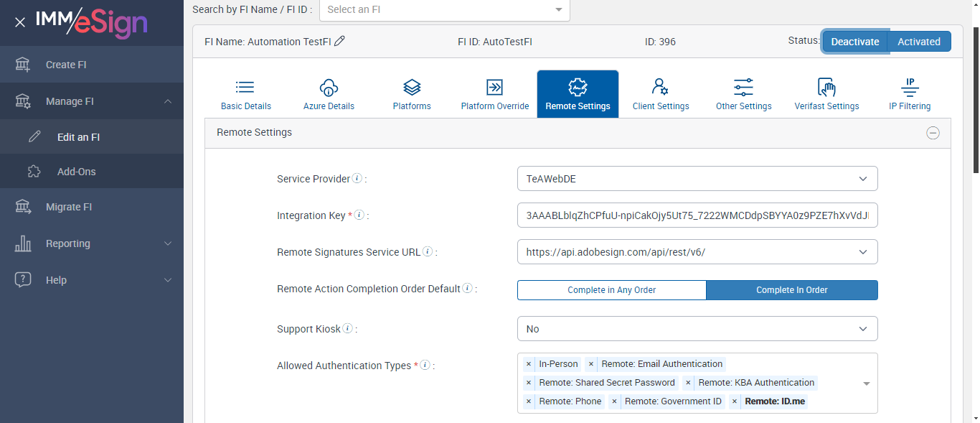Open the Platform Override tab
Viewport: 980px width, 423px height.
494,94
